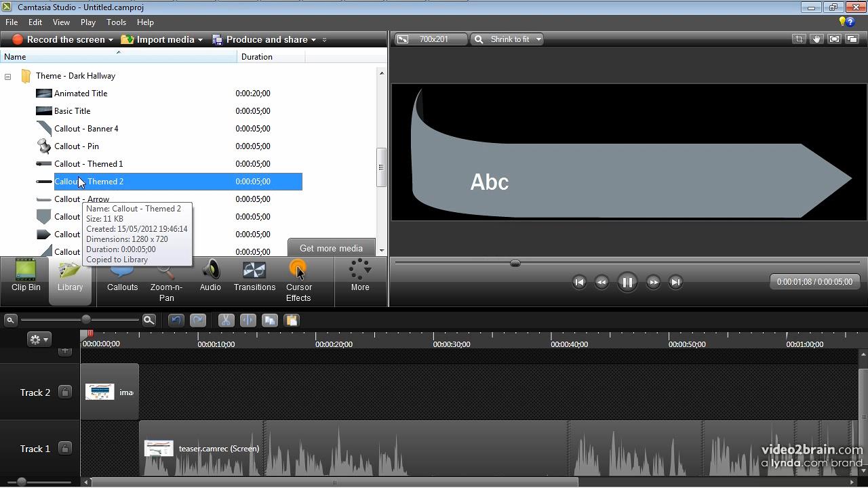Click the preview scrubber handle
Viewport: 868px width, 488px height.
(x=515, y=263)
